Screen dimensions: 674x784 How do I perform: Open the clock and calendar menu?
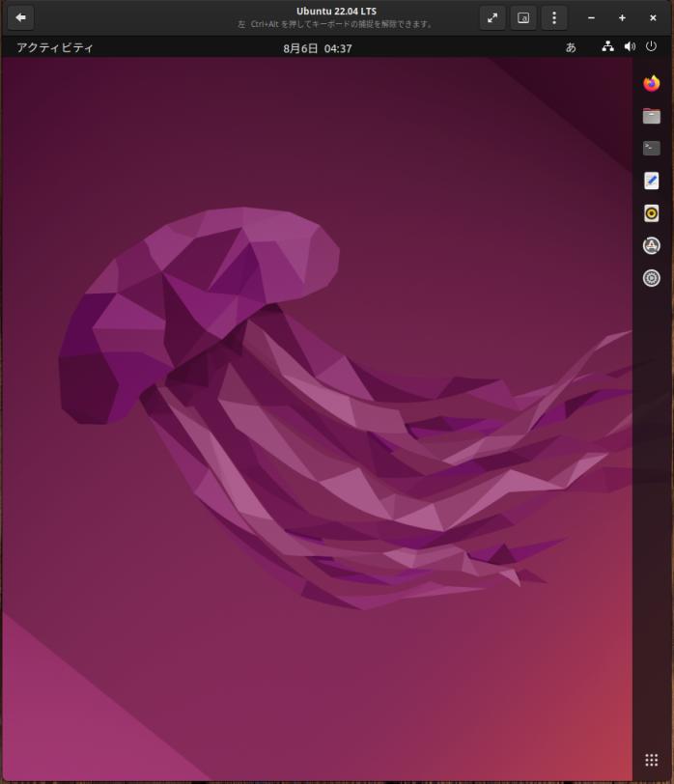click(318, 48)
